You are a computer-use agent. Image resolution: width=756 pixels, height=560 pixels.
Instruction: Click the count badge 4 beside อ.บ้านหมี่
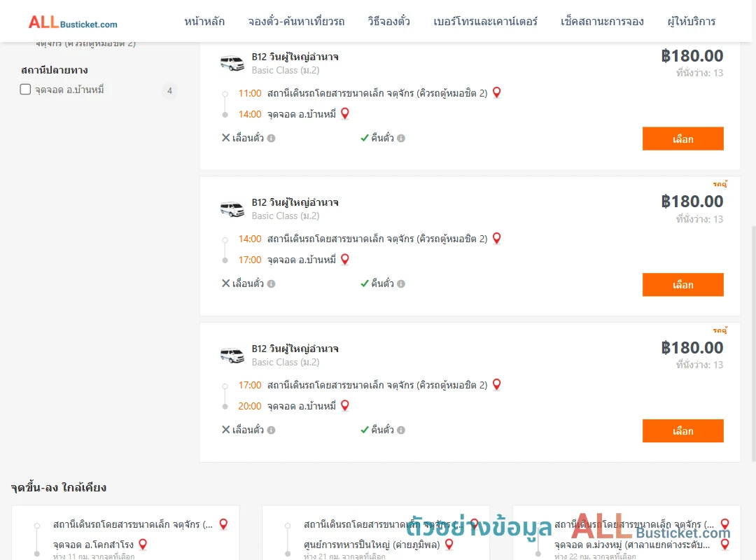pyautogui.click(x=169, y=90)
